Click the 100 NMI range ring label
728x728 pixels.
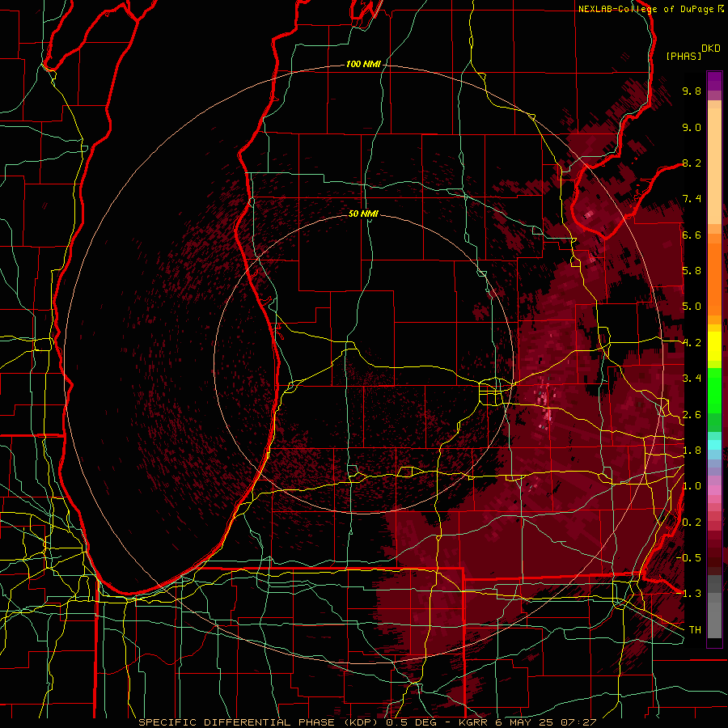[363, 64]
